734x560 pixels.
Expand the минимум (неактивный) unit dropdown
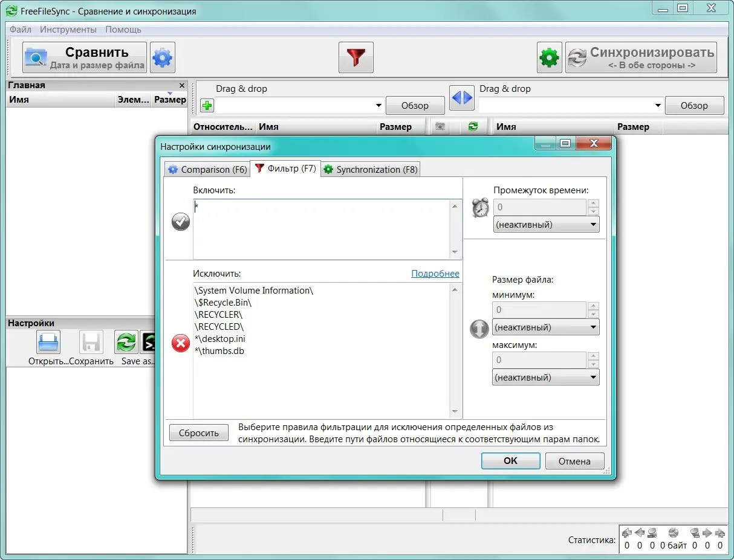pos(546,327)
